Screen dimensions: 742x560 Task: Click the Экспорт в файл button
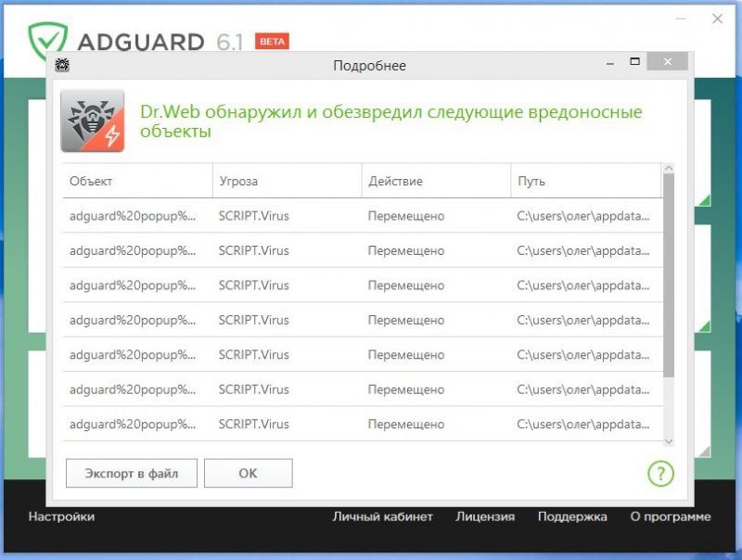pyautogui.click(x=132, y=473)
